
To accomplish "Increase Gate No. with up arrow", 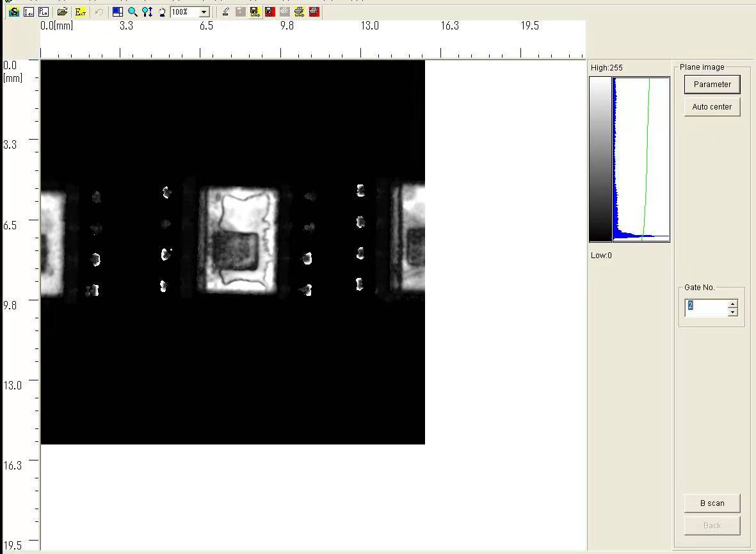I will 732,304.
